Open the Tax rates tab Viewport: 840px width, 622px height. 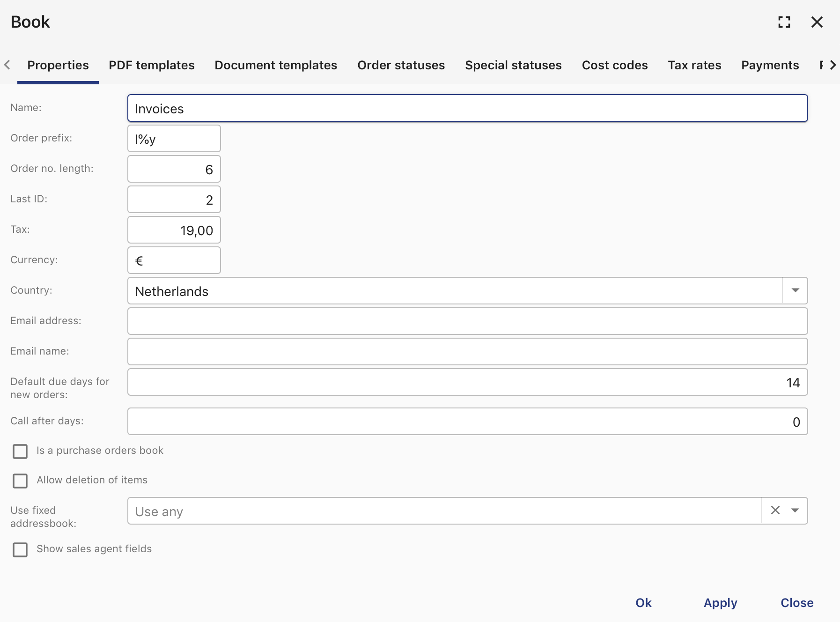coord(694,65)
